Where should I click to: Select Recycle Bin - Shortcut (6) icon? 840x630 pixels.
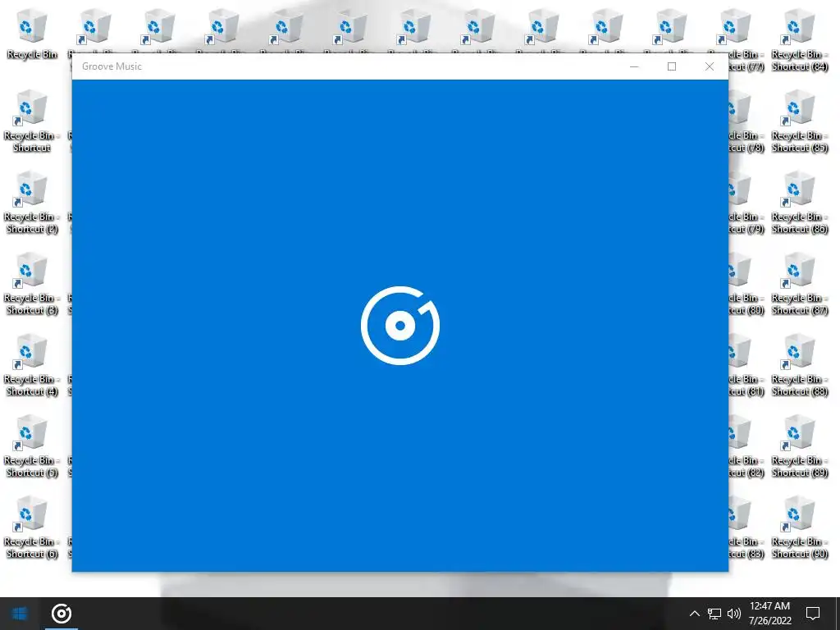32,528
